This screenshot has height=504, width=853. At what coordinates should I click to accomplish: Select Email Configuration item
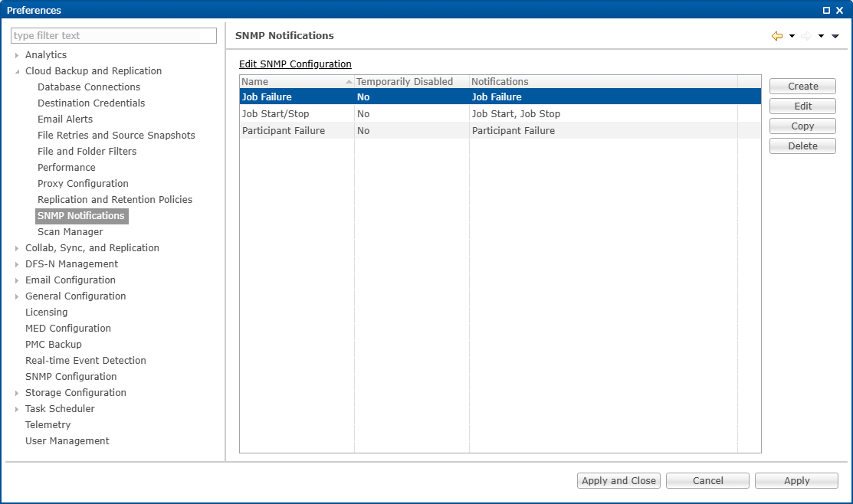pos(71,280)
